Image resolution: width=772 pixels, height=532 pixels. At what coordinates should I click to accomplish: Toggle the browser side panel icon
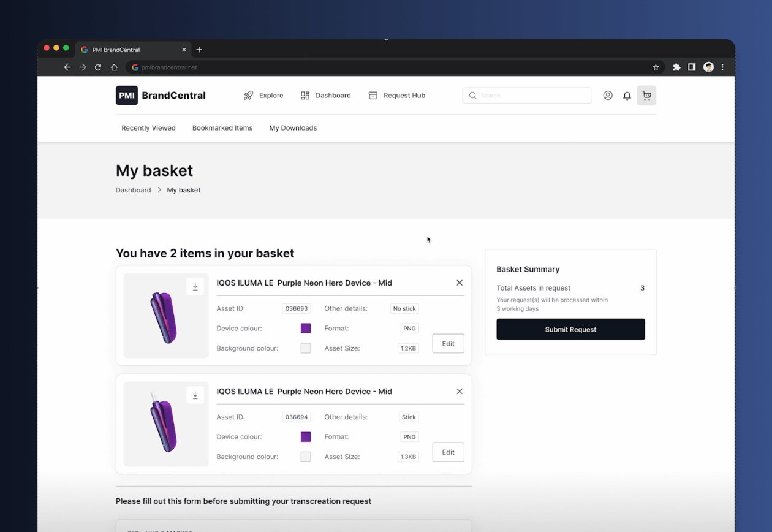click(x=692, y=67)
